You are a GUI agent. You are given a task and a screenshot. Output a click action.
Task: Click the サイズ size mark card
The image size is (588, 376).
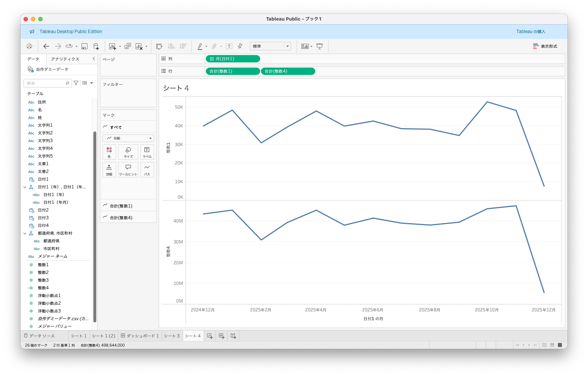[128, 152]
